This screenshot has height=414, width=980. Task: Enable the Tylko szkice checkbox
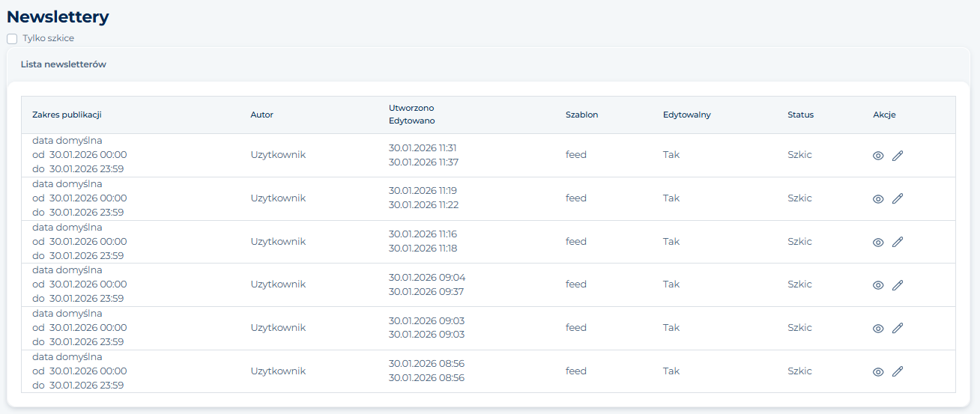(12, 39)
